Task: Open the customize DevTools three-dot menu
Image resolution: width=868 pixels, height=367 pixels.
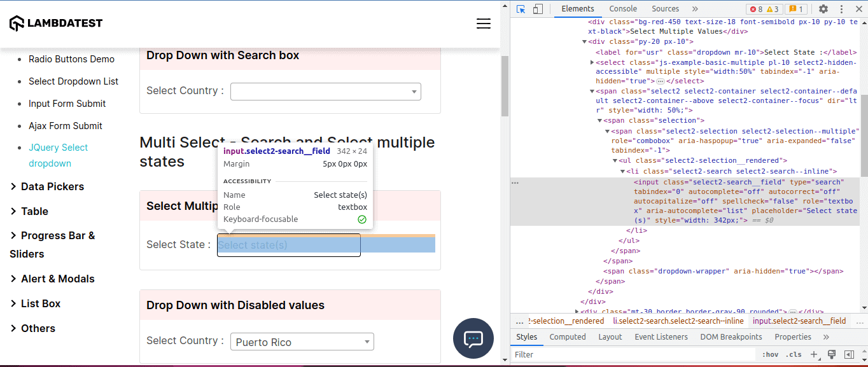Action: tap(841, 9)
